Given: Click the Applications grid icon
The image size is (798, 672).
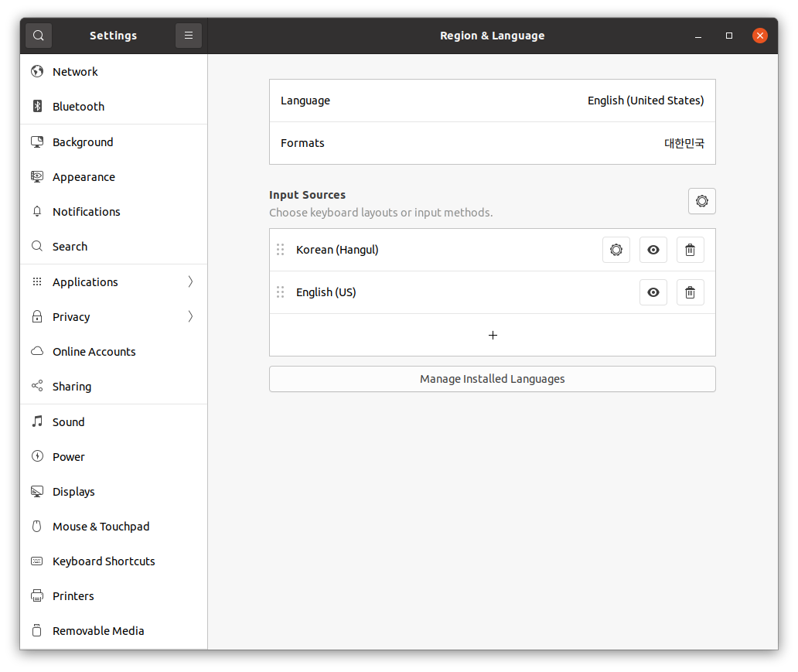Looking at the screenshot, I should coord(37,281).
